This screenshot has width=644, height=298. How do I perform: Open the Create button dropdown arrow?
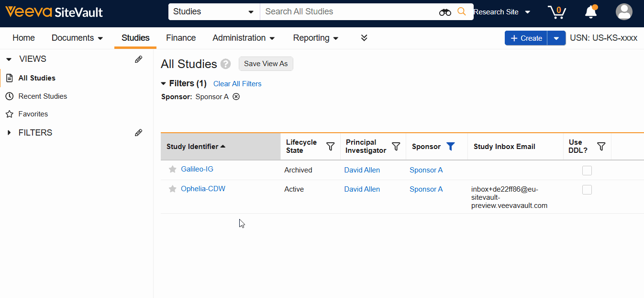click(x=556, y=38)
